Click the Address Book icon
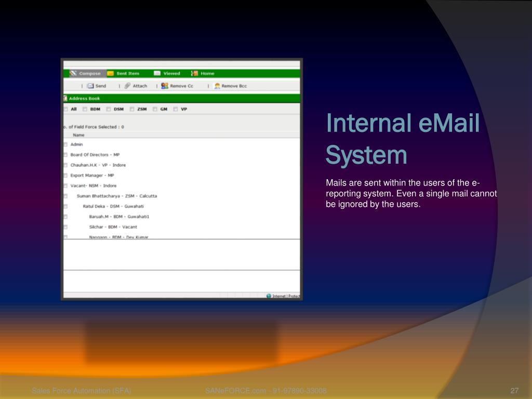 [x=65, y=98]
